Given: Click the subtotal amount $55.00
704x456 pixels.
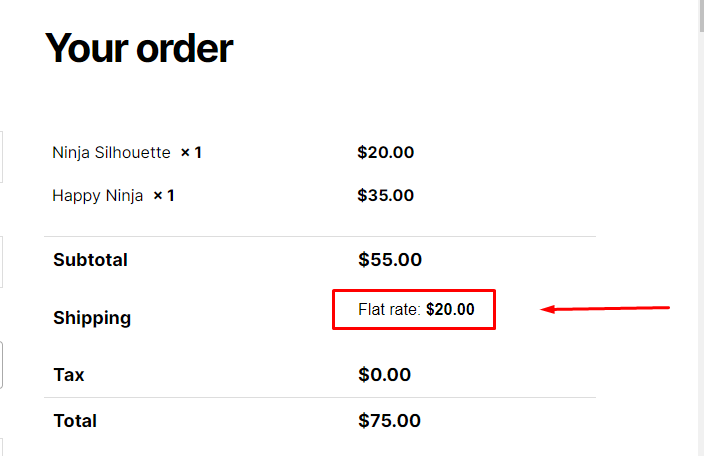Looking at the screenshot, I should coord(390,259).
